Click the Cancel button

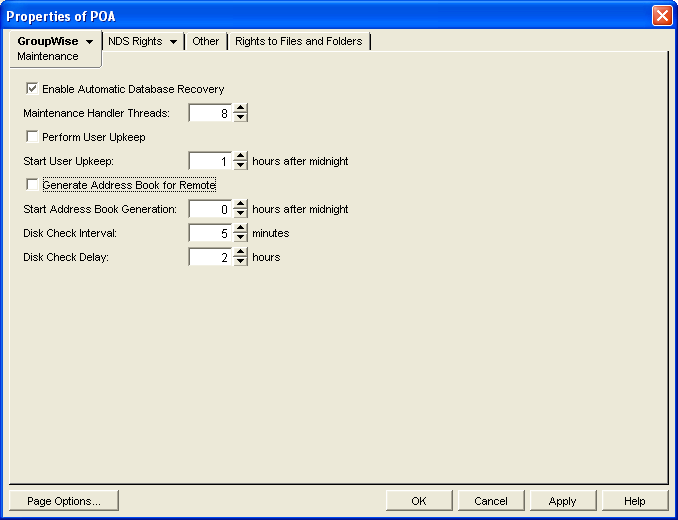[x=491, y=501]
